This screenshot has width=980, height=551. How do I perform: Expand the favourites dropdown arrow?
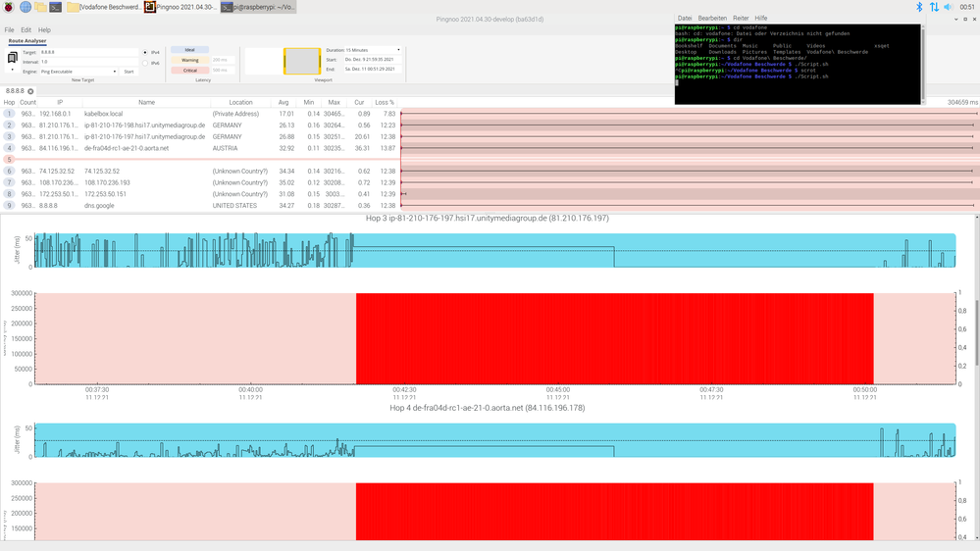point(12,70)
